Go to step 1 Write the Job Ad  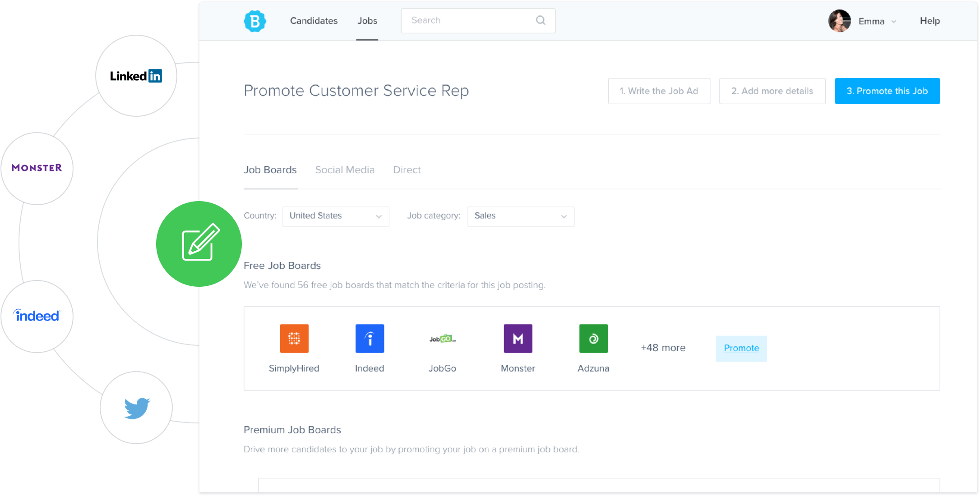[659, 91]
